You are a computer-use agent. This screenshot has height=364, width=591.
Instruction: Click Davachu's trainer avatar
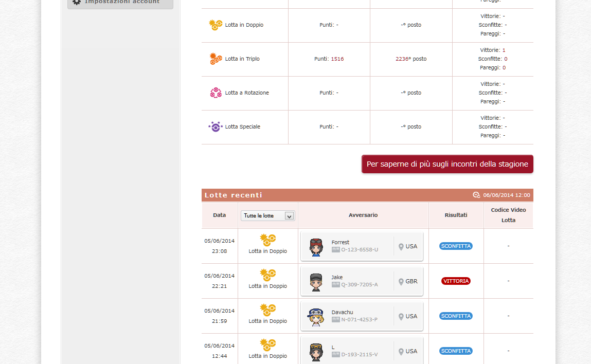[316, 317]
